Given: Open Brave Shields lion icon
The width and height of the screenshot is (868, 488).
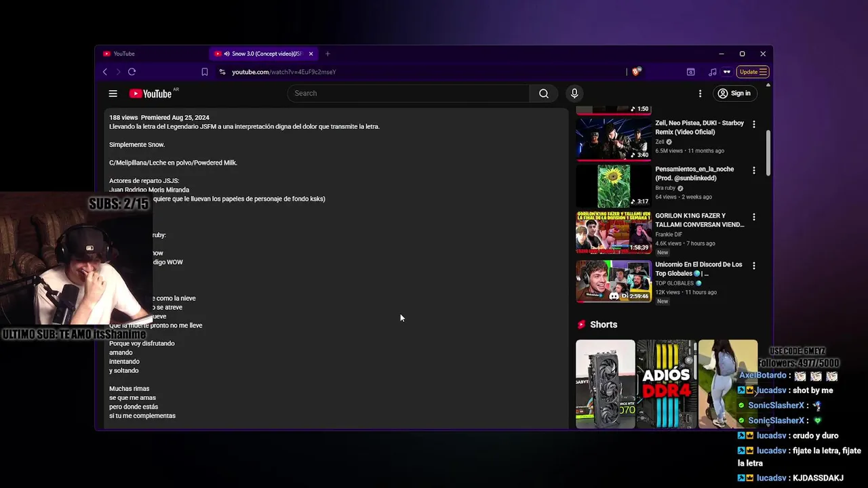Looking at the screenshot, I should (636, 71).
